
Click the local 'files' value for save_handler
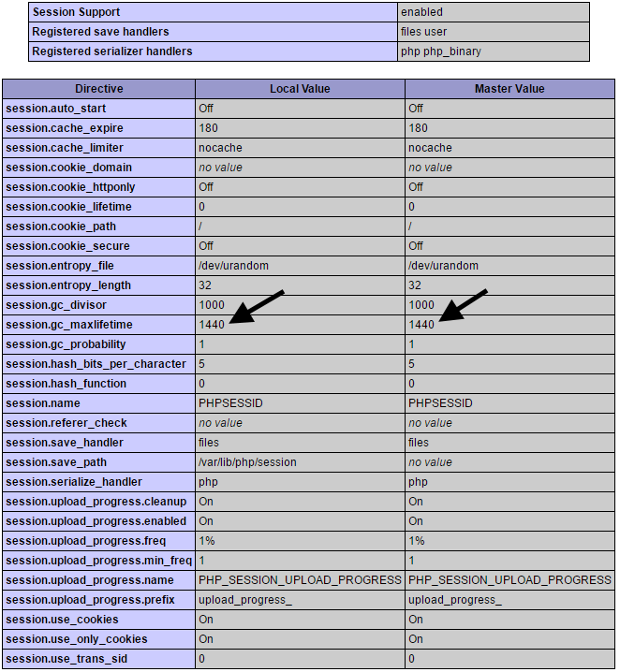[x=209, y=443]
